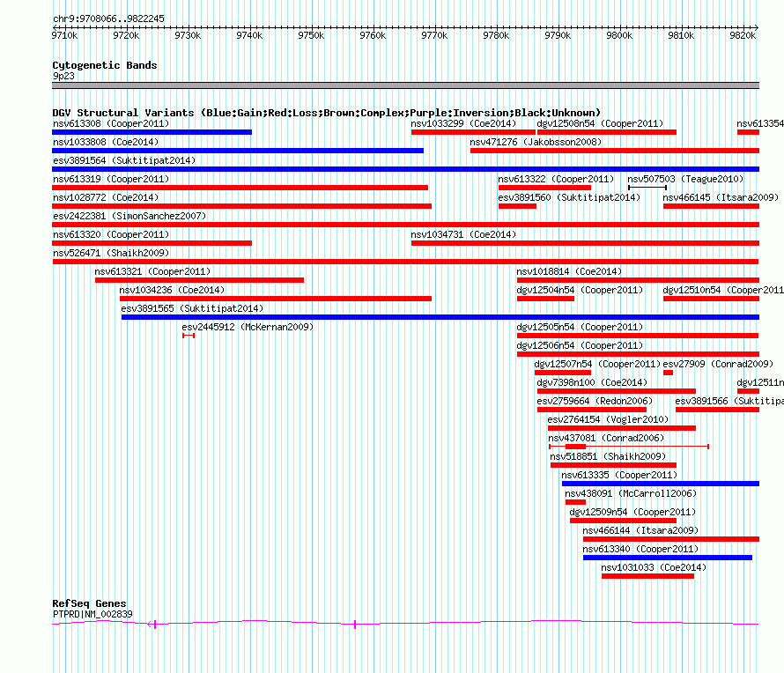Open nsv507503 (Teague2010) label

(x=685, y=179)
